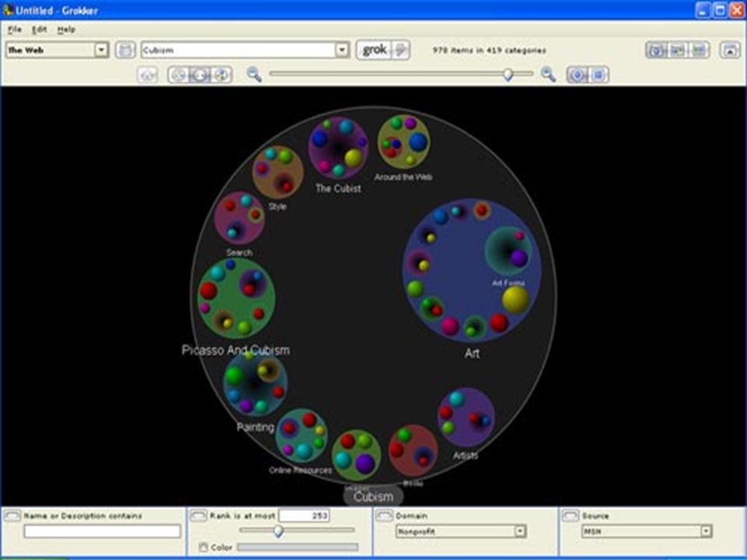Open the Help menu
The image size is (747, 560).
[66, 30]
